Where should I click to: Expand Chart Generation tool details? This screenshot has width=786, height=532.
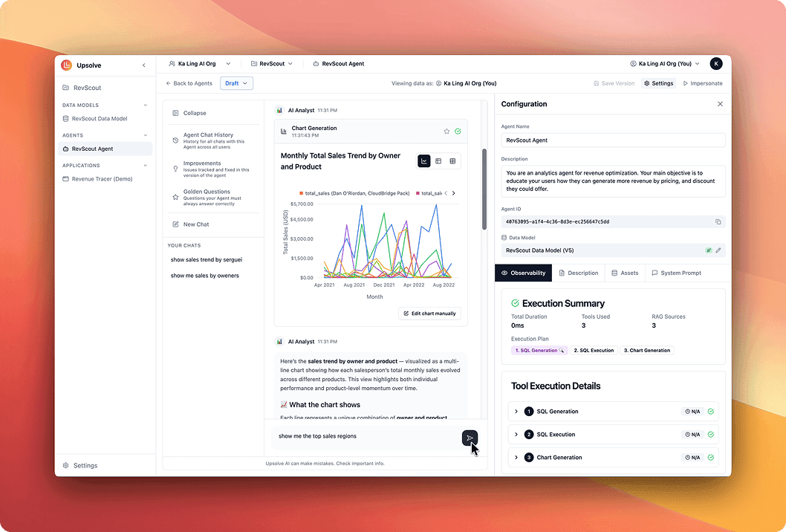click(516, 457)
